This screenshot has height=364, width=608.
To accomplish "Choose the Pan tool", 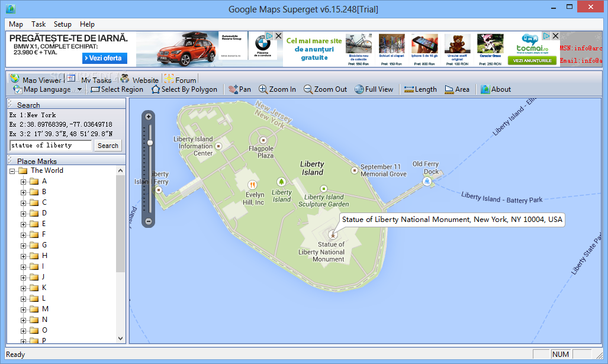I will pyautogui.click(x=240, y=89).
